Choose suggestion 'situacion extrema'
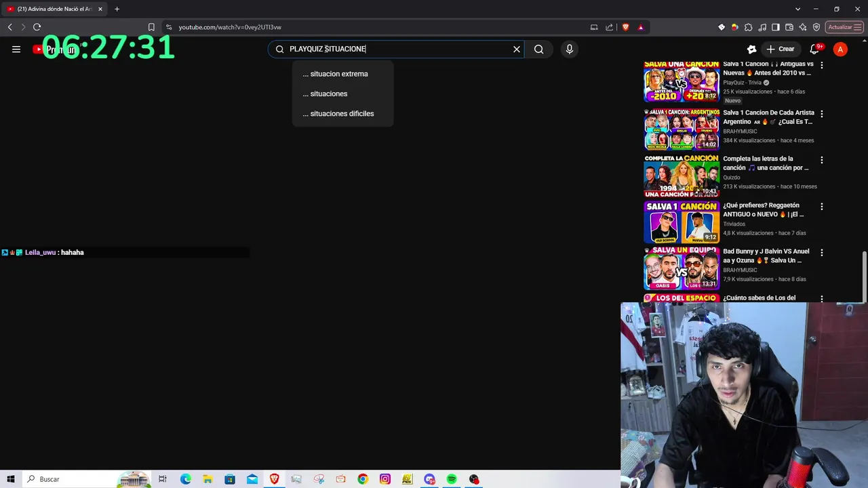868x488 pixels. click(x=342, y=74)
